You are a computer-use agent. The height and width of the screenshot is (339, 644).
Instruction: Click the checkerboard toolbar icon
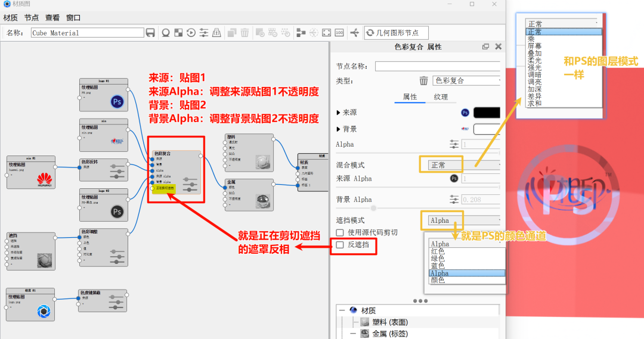pos(178,33)
